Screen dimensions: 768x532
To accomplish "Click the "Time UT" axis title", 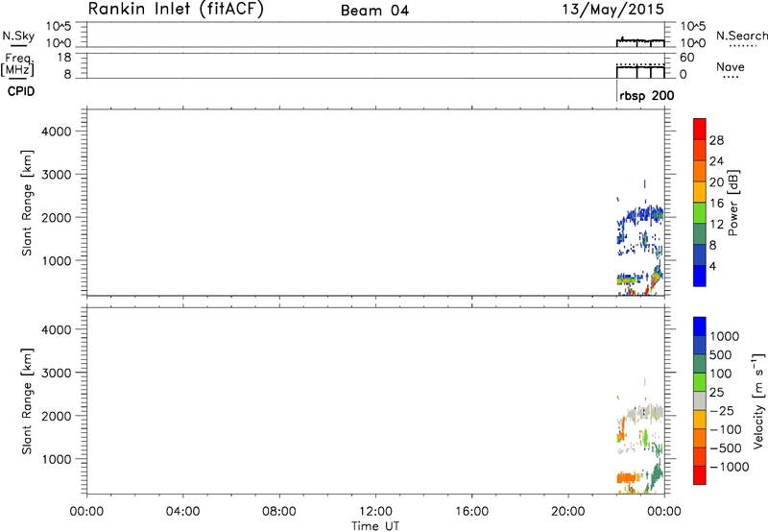I will 374,526.
